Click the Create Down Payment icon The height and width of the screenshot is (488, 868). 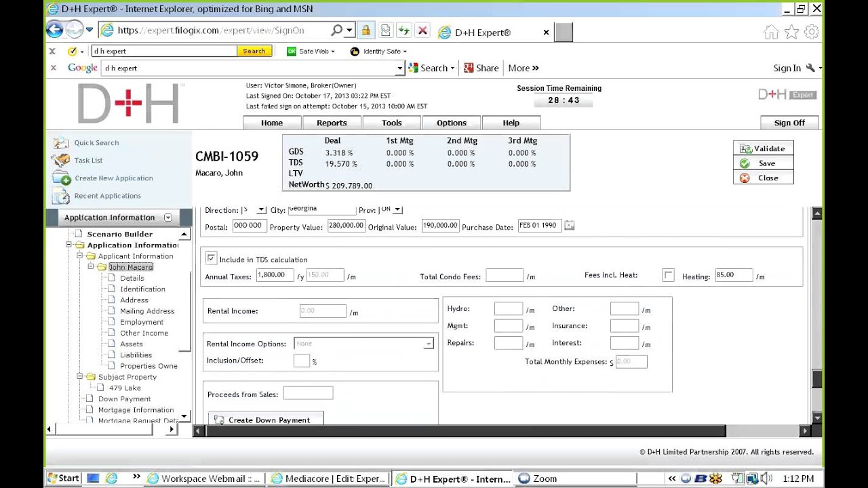click(x=219, y=420)
